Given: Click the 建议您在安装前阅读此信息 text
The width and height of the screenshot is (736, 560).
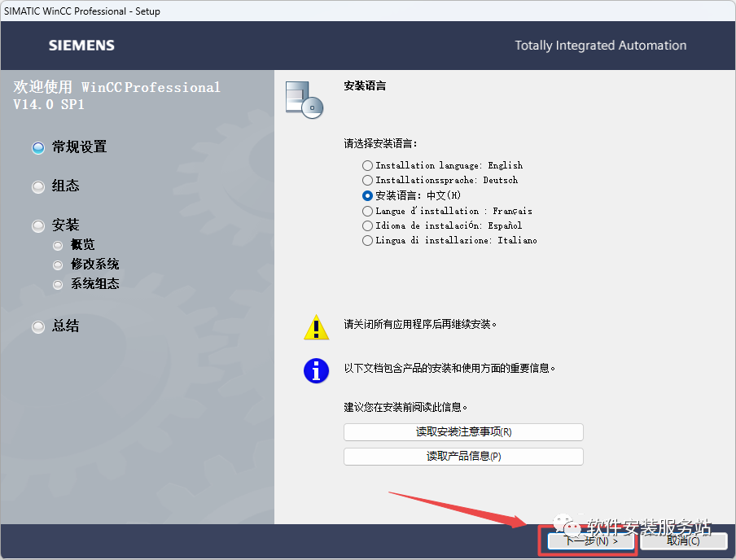Looking at the screenshot, I should coord(405,407).
